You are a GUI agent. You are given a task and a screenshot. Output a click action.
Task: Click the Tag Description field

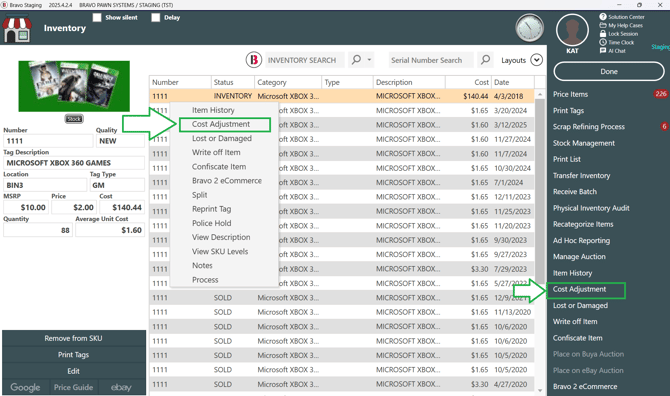[74, 163]
